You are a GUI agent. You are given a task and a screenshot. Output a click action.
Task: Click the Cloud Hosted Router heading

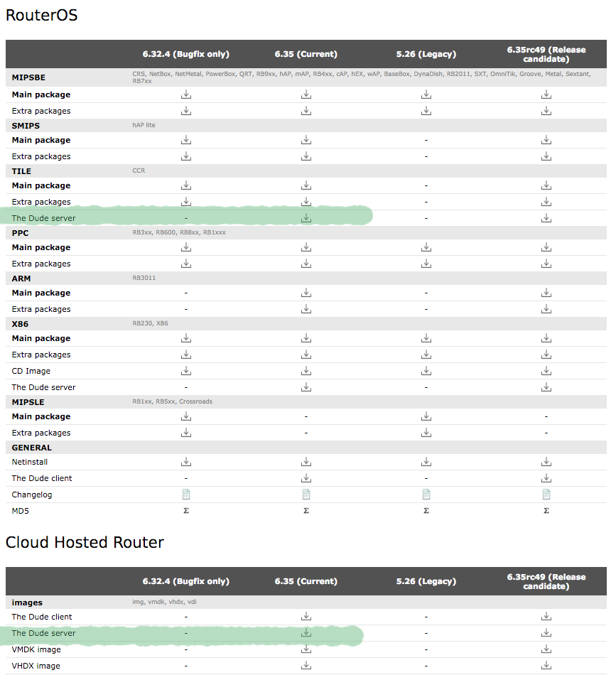pyautogui.click(x=85, y=542)
